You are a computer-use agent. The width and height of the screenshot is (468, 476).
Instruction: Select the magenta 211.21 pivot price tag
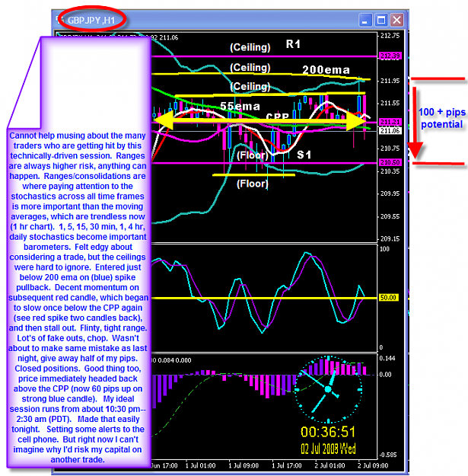390,122
